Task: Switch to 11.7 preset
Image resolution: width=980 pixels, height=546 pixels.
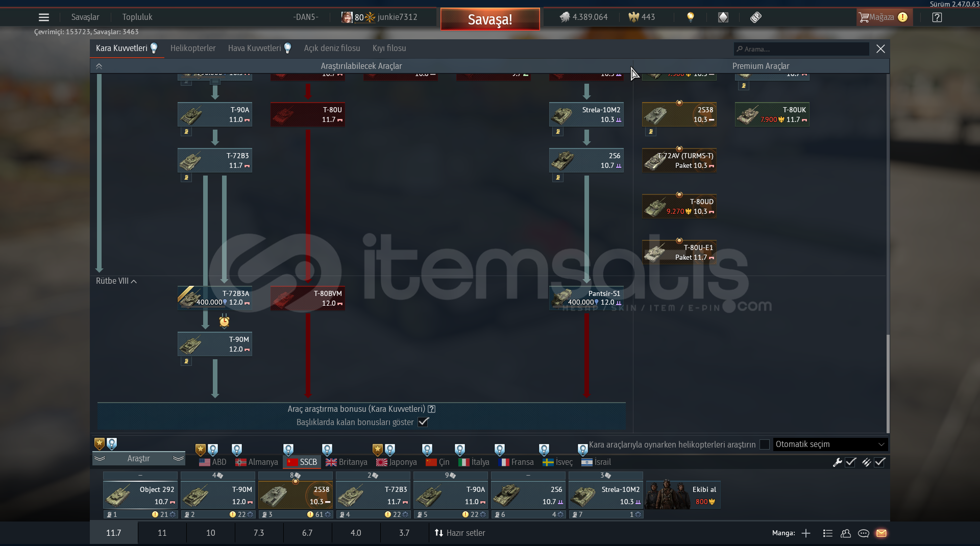Action: pos(113,533)
